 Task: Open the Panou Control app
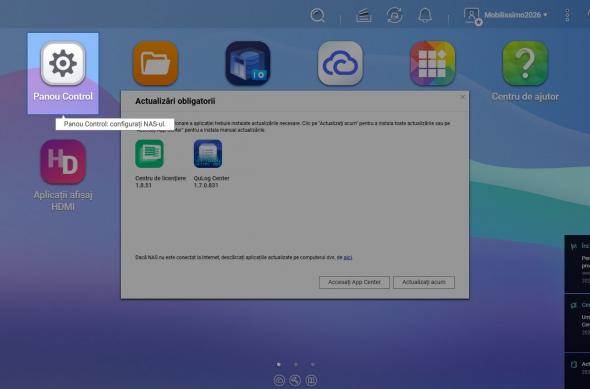pos(63,73)
